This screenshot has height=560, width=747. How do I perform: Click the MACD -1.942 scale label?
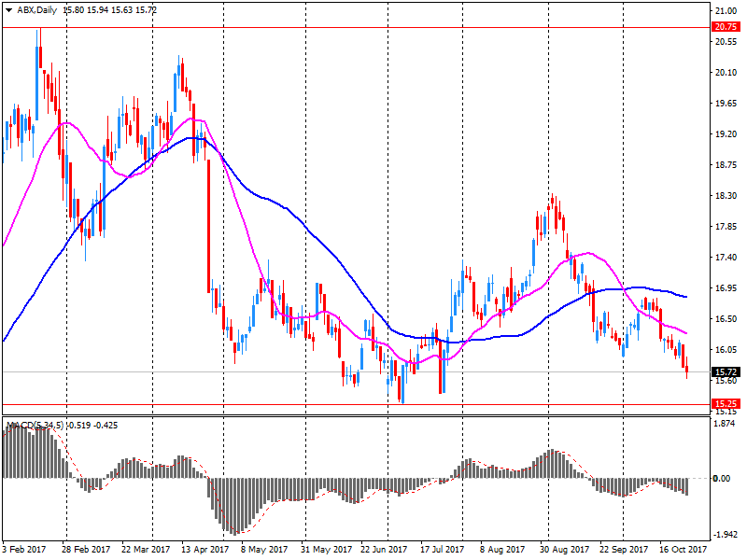[725, 535]
